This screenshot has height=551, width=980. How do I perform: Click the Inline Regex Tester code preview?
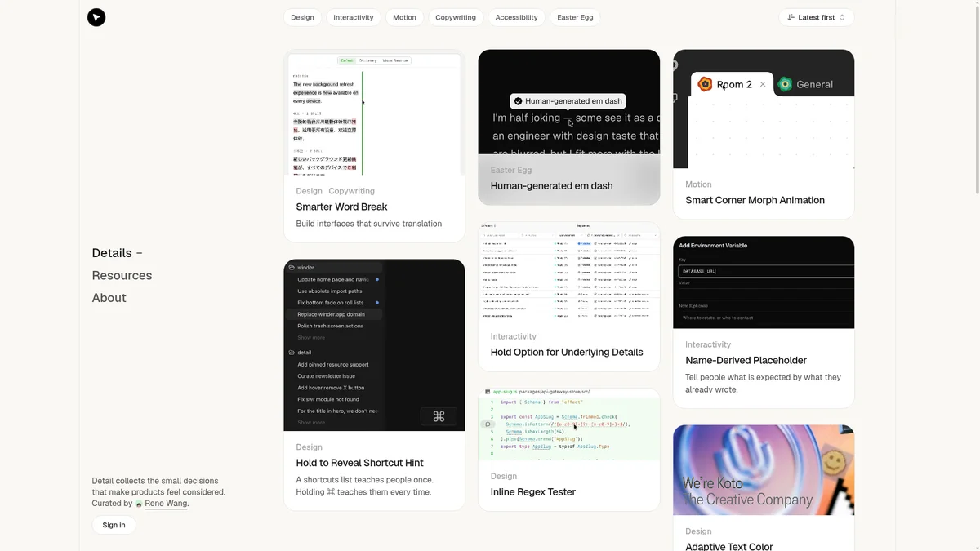(x=569, y=424)
